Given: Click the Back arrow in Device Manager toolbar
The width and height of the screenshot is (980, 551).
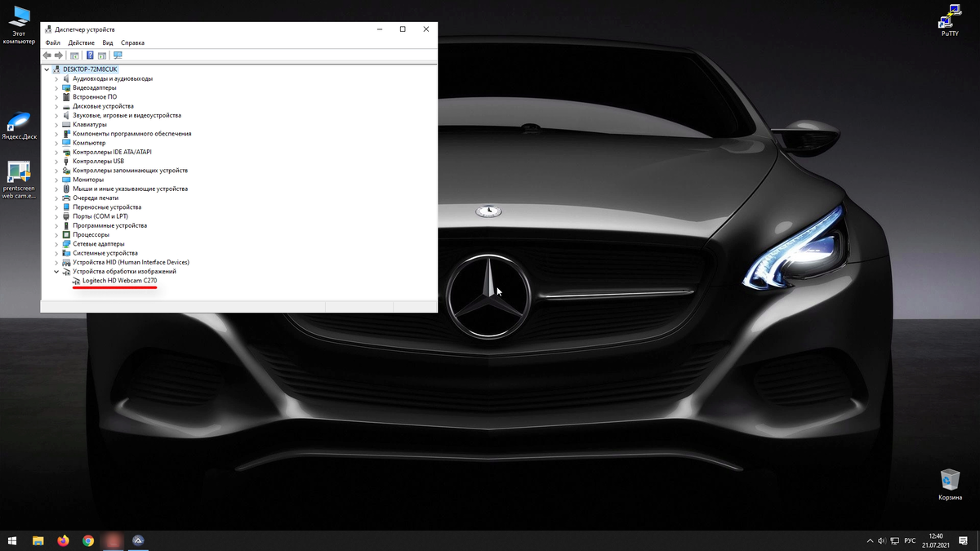Looking at the screenshot, I should click(47, 56).
